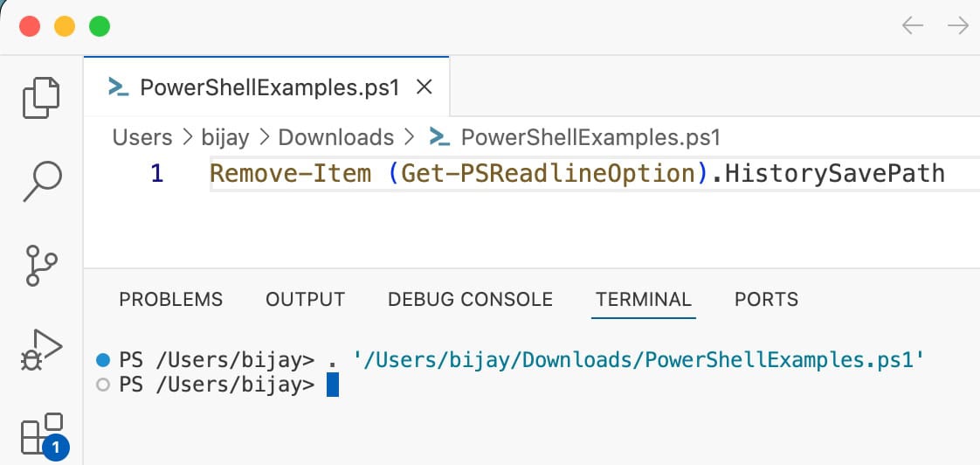Open the Source Control view icon
This screenshot has height=465, width=980.
(x=41, y=266)
